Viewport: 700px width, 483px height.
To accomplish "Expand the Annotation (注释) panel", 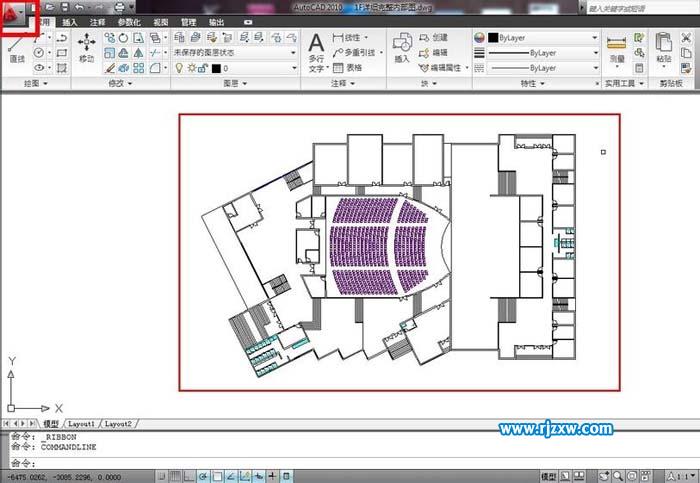I will pyautogui.click(x=343, y=83).
